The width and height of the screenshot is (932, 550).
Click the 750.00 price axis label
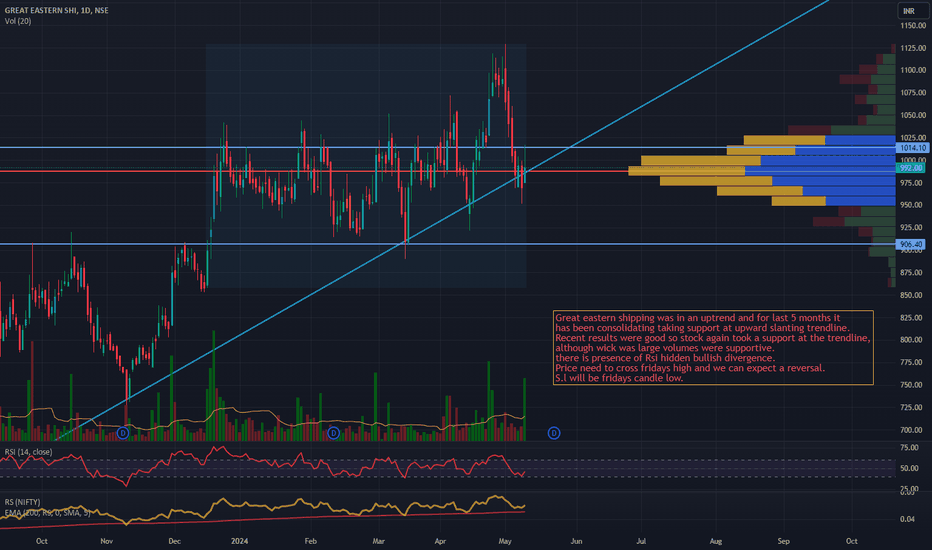913,385
